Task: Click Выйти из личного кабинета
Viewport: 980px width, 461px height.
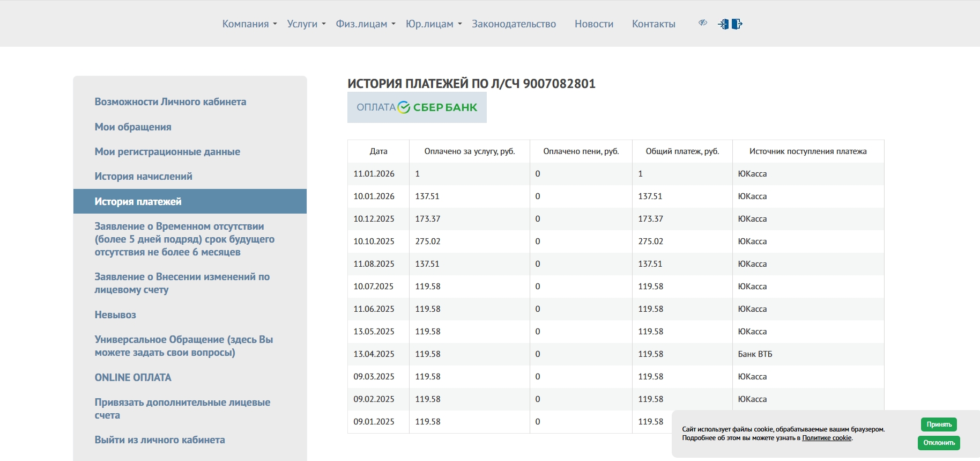Action: (160, 440)
